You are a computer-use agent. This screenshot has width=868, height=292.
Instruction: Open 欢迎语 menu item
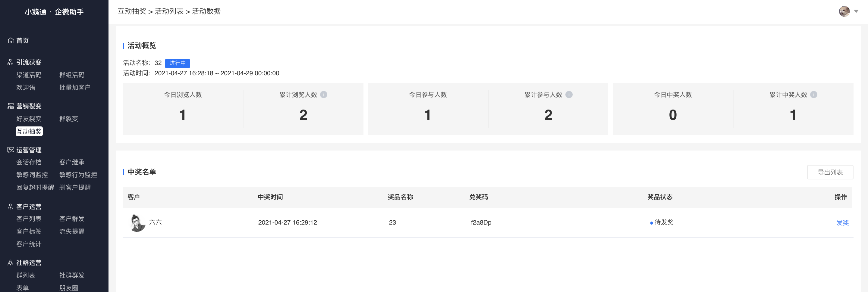pos(26,88)
